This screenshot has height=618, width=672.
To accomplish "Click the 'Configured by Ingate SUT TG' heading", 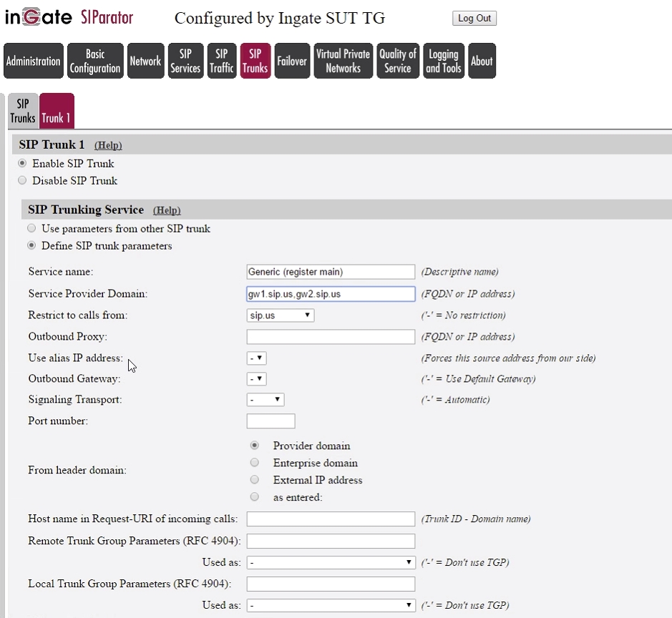I will point(280,19).
